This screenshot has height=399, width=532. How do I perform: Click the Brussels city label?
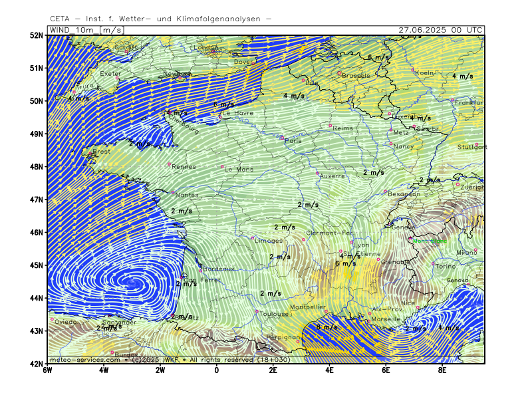coord(356,76)
